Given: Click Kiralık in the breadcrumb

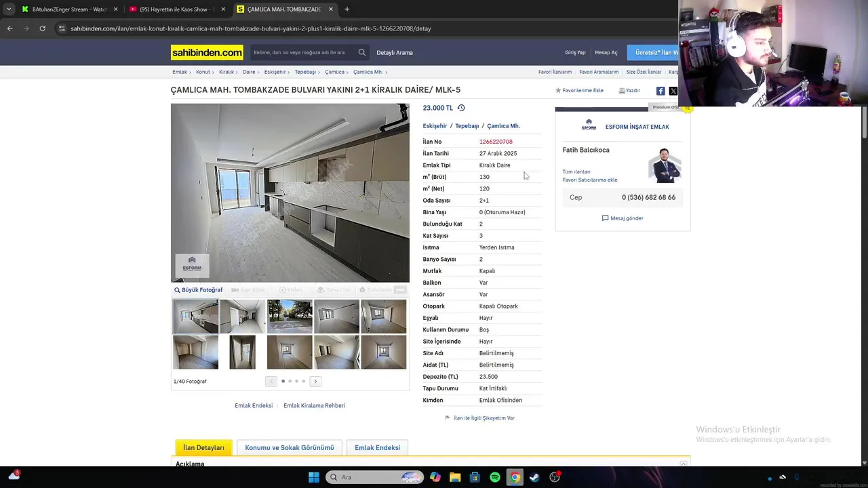Looking at the screenshot, I should (226, 72).
